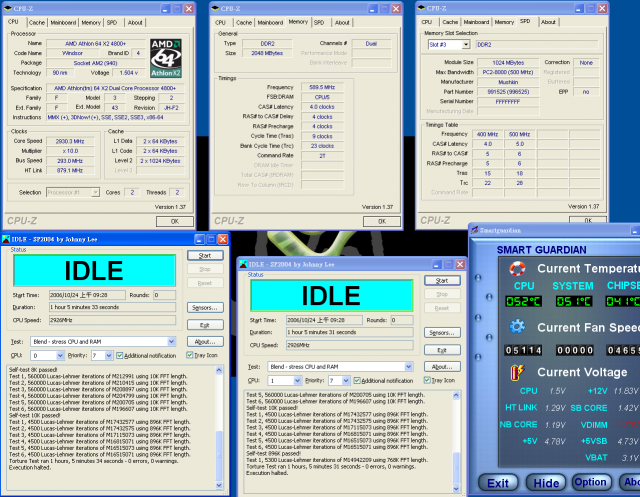Click the first CPU-Z window title icon

8,8
